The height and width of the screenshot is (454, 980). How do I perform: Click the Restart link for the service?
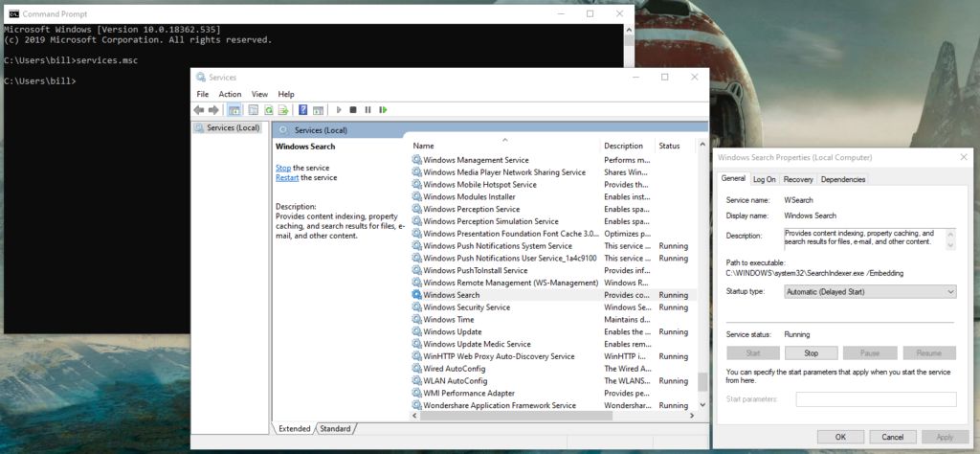[287, 177]
